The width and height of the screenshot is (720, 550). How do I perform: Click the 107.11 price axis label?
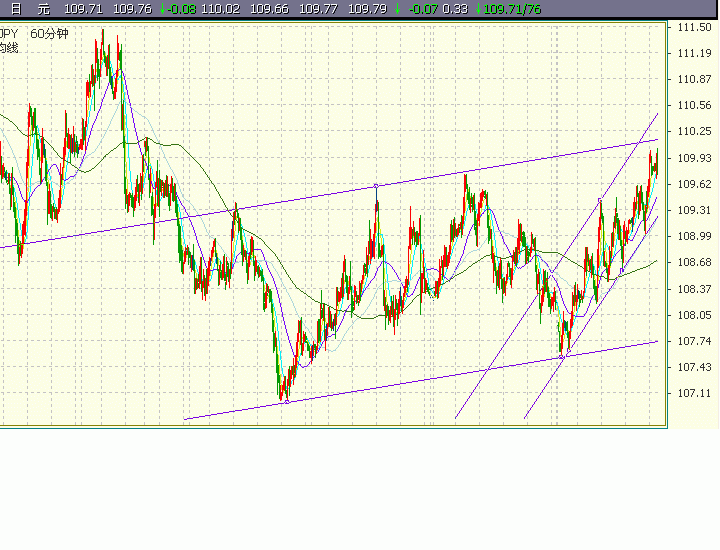point(694,393)
